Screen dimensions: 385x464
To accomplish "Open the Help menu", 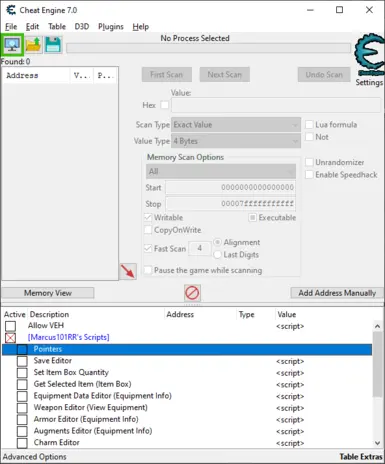I will pos(140,27).
